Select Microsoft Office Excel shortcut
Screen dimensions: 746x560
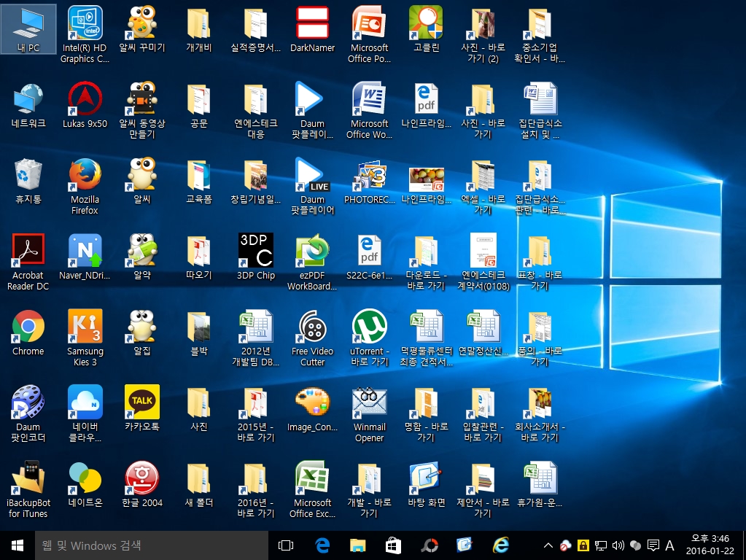(312, 489)
